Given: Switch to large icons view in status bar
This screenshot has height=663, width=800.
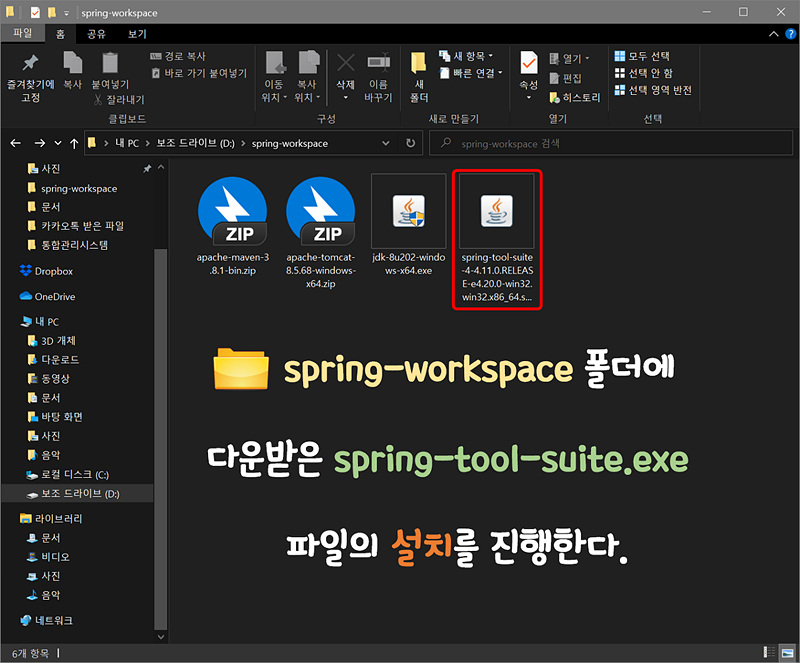Looking at the screenshot, I should (787, 652).
